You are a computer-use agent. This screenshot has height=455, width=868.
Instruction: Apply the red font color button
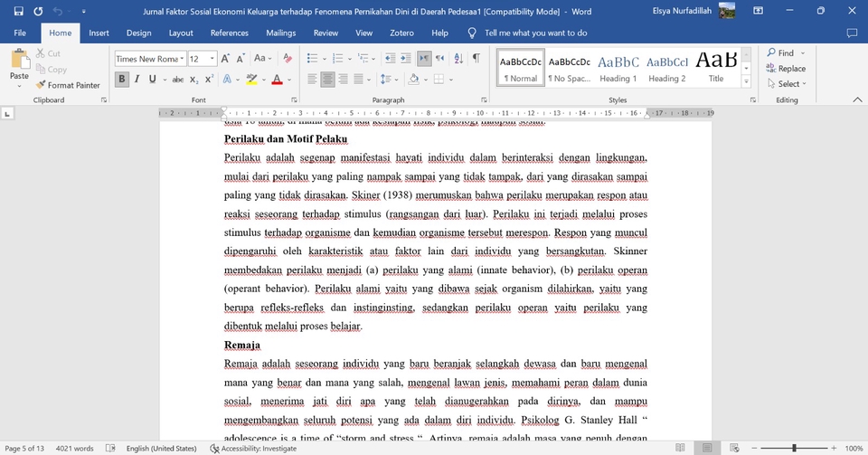pos(278,80)
